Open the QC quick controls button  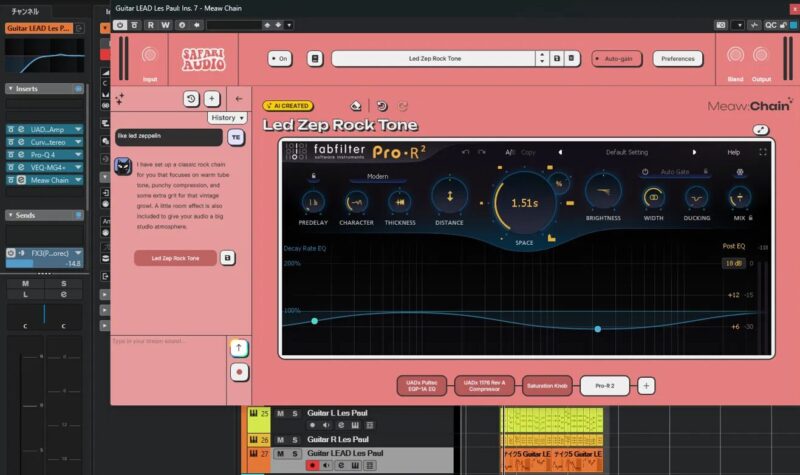(771, 25)
